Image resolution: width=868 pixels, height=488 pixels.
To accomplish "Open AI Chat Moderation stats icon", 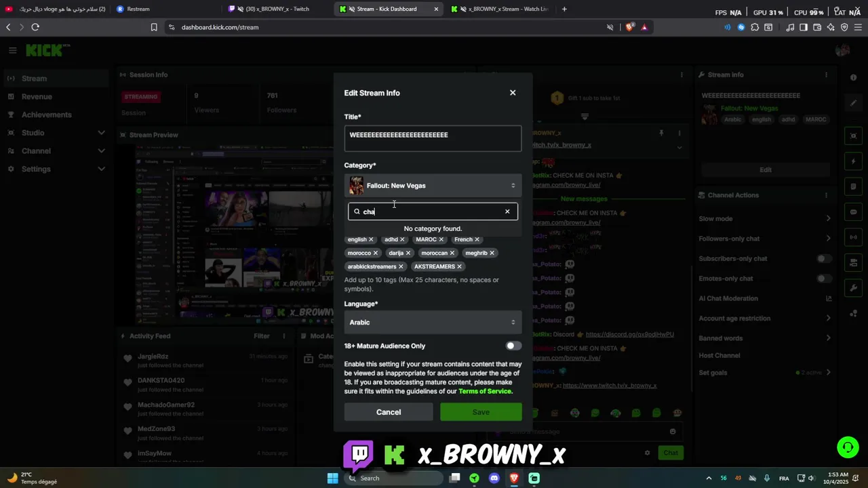I will tap(828, 298).
